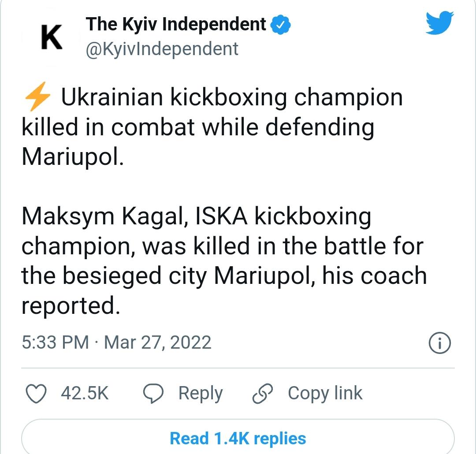Click the headline line "Ukrainian kickboxing champion"
This screenshot has width=476, height=454.
(231, 98)
